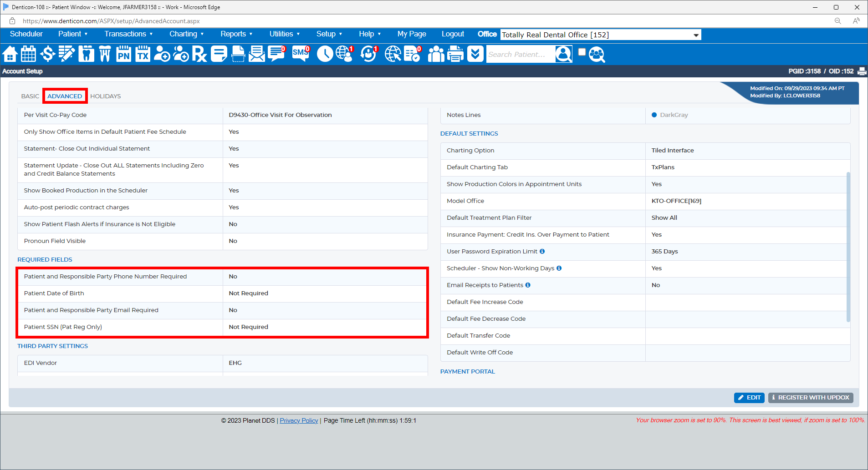Open advanced group patient search icon

point(597,55)
